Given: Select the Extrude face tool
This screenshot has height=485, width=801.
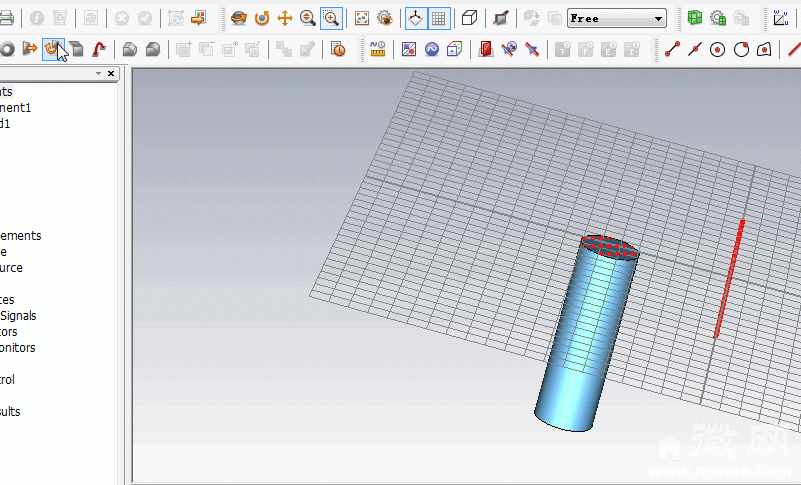Looking at the screenshot, I should 30,50.
